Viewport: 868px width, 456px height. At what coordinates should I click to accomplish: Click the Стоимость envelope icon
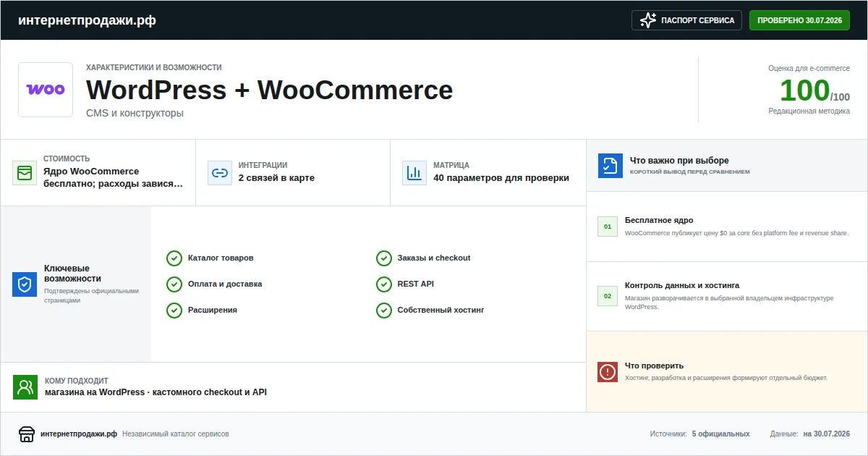click(x=25, y=173)
